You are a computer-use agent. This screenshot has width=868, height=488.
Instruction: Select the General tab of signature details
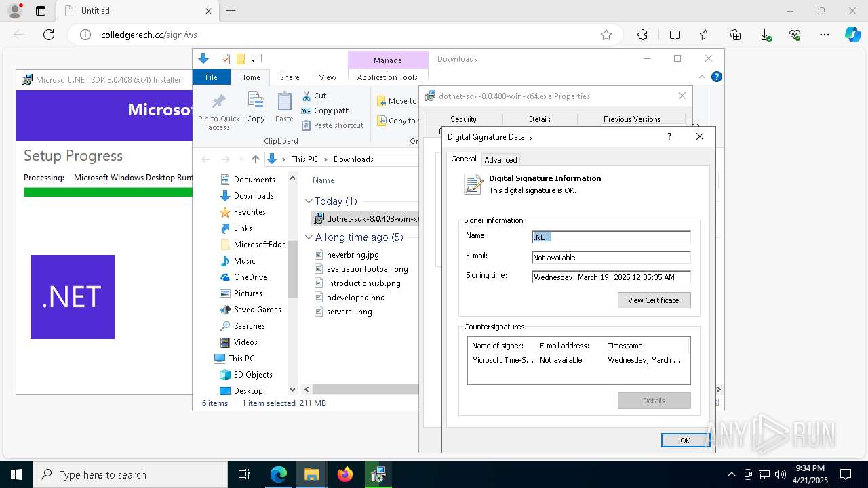click(x=464, y=159)
